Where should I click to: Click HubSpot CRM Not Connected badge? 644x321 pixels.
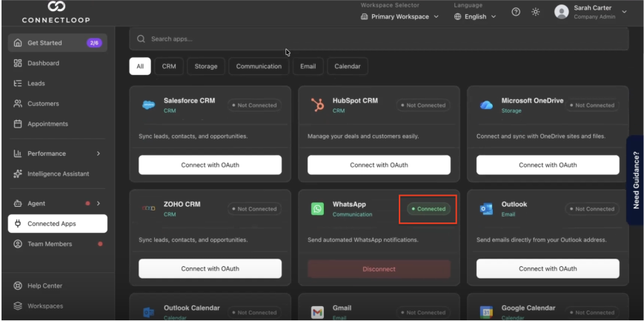[423, 105]
